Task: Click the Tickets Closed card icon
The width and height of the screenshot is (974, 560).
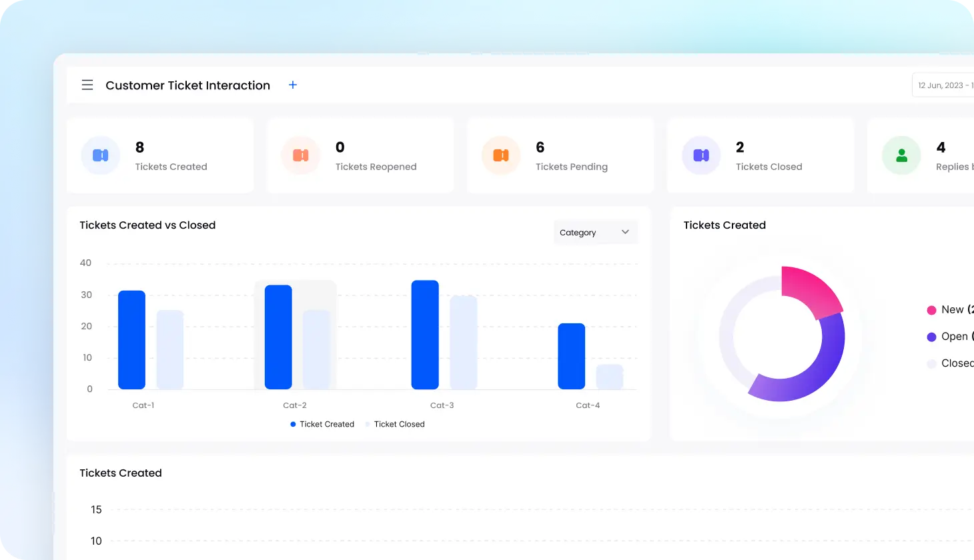Action: pos(701,155)
